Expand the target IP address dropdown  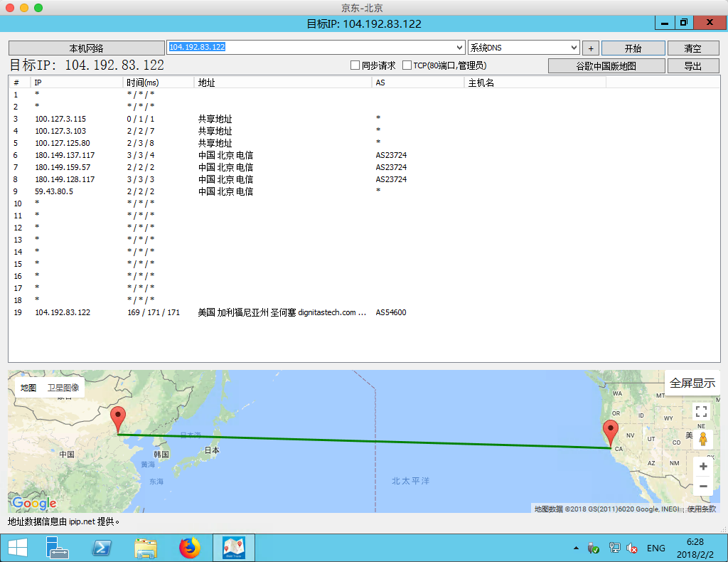pyautogui.click(x=459, y=48)
